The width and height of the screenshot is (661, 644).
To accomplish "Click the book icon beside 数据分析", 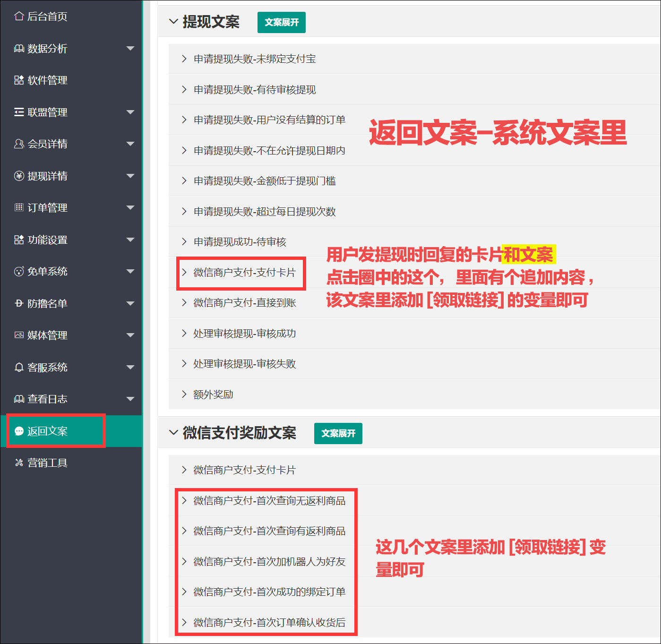I will click(x=19, y=49).
